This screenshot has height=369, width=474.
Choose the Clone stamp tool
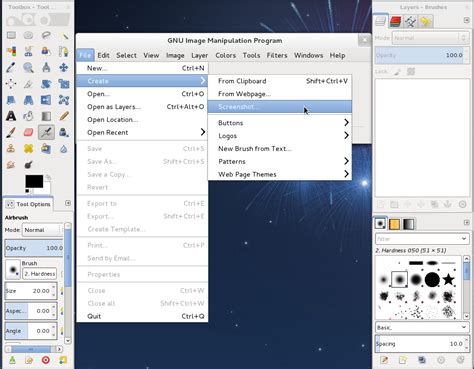click(x=11, y=148)
